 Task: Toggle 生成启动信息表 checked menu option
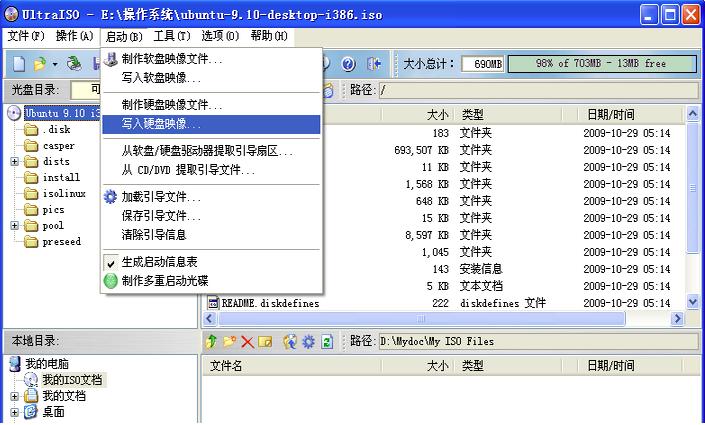(x=159, y=262)
